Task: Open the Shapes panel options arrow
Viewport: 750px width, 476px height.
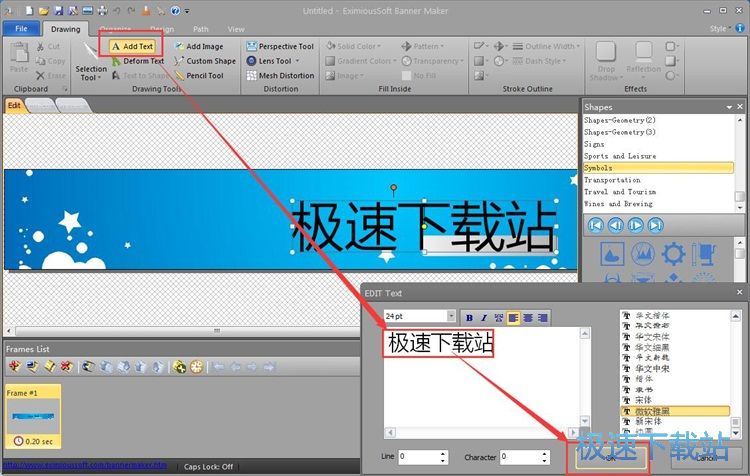Action: (729, 107)
